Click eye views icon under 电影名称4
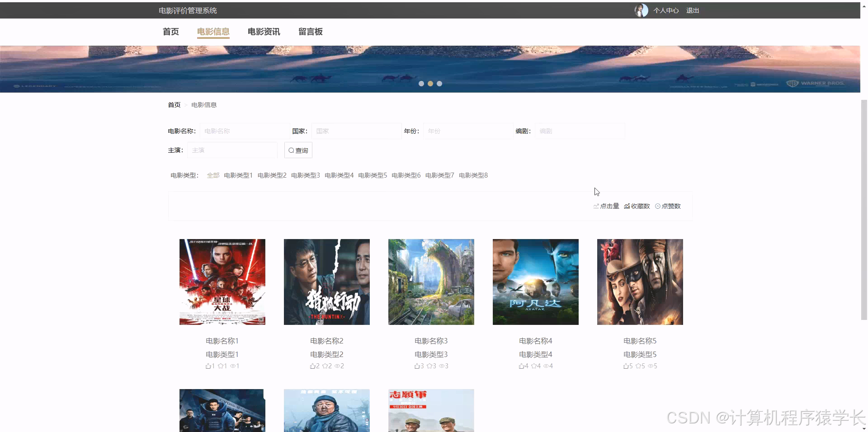868x432 pixels. click(x=546, y=366)
